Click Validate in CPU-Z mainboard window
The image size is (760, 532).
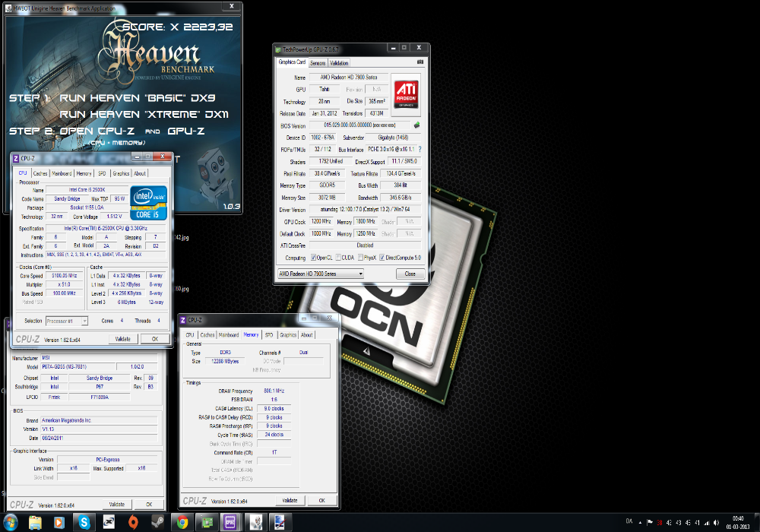click(117, 505)
